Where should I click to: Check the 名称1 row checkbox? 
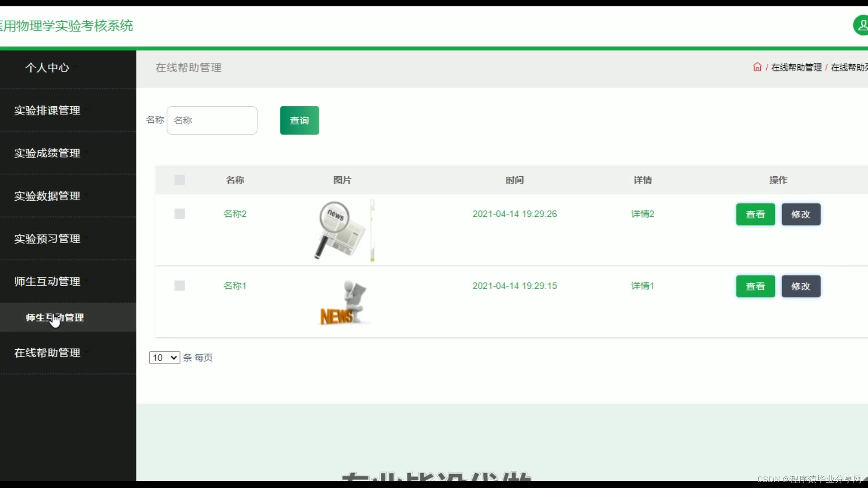[179, 286]
